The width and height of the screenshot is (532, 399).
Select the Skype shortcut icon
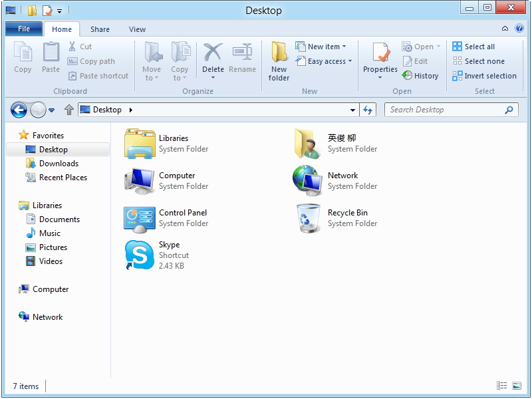pyautogui.click(x=139, y=255)
